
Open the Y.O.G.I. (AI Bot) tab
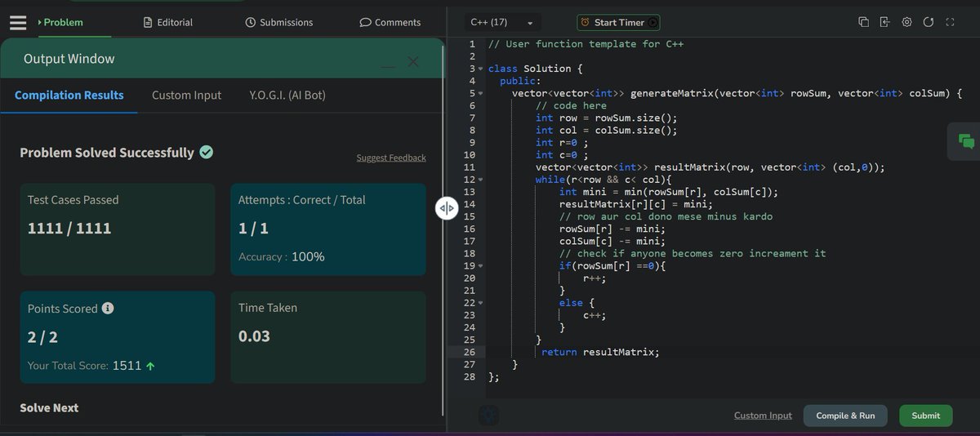pyautogui.click(x=287, y=96)
